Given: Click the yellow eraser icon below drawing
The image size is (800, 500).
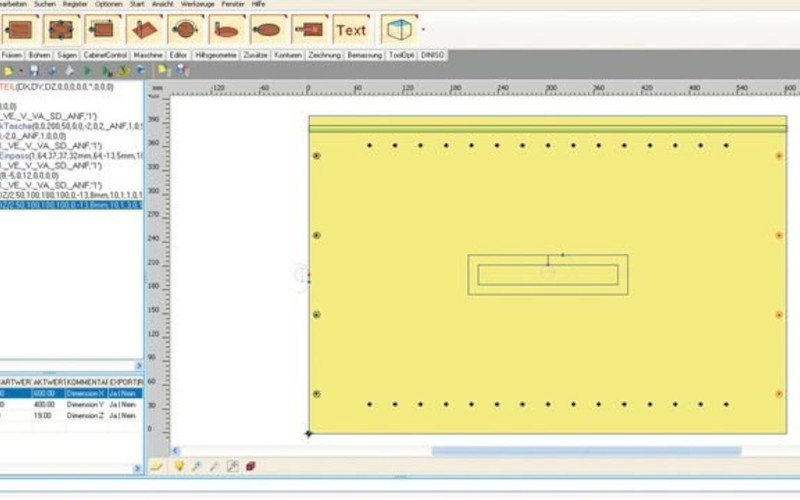Looking at the screenshot, I should pos(157,466).
